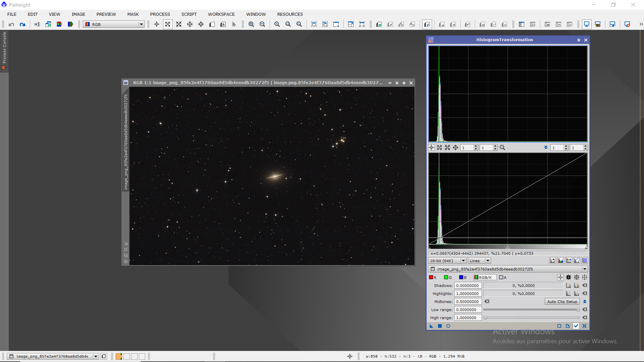Image resolution: width=644 pixels, height=362 pixels.
Task: Click the Shadows value input field
Action: [x=468, y=286]
